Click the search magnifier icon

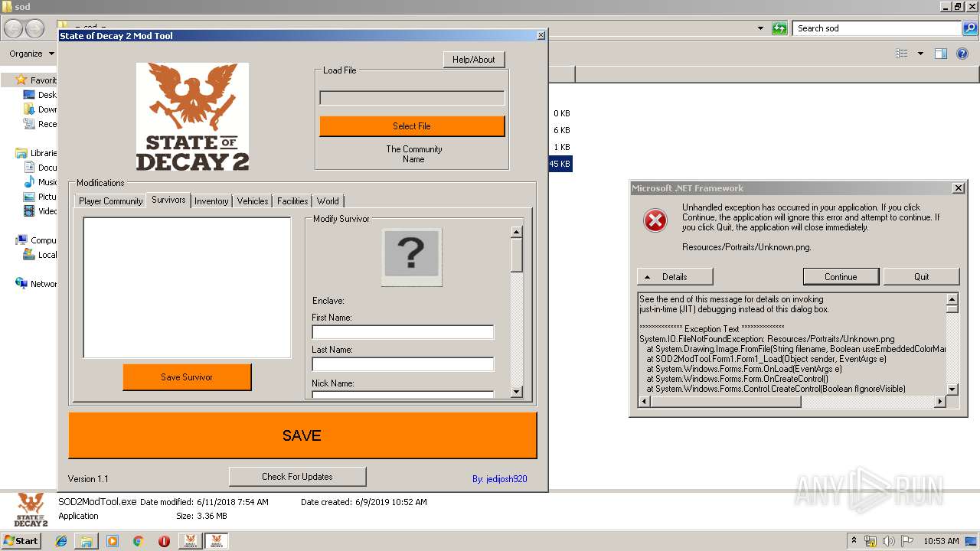pyautogui.click(x=970, y=28)
